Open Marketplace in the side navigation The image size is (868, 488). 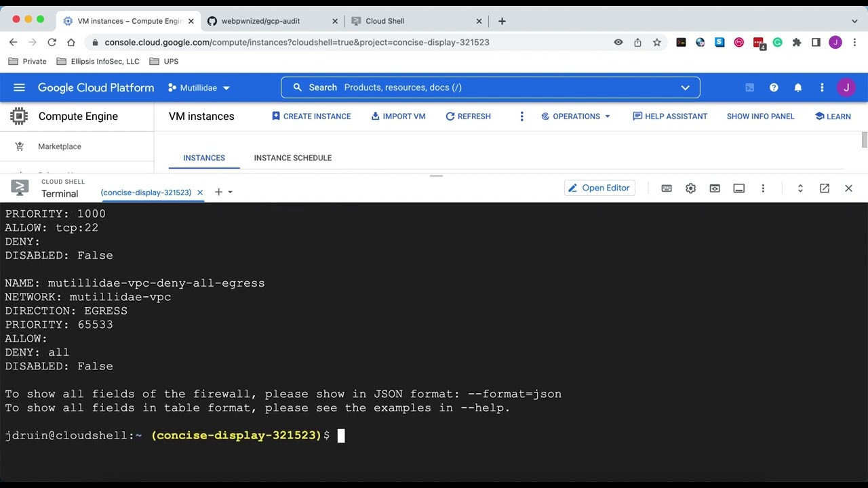coord(59,146)
